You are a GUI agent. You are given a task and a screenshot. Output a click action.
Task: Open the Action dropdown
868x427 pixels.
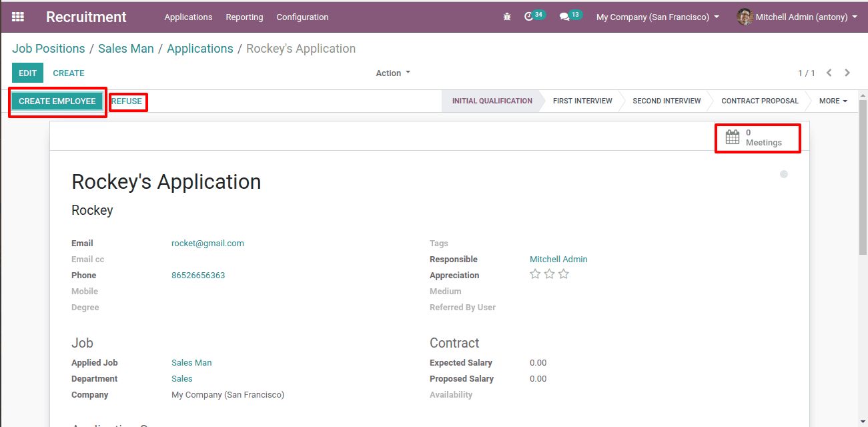[393, 73]
